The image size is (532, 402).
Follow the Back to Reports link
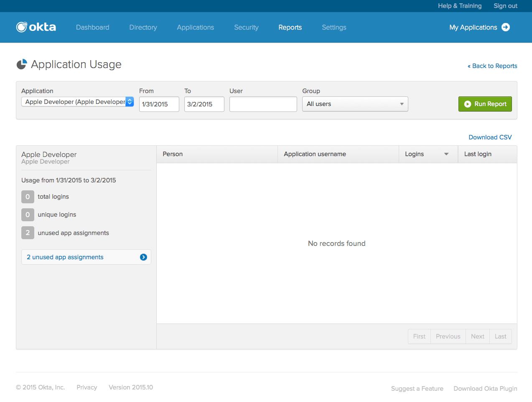click(492, 66)
